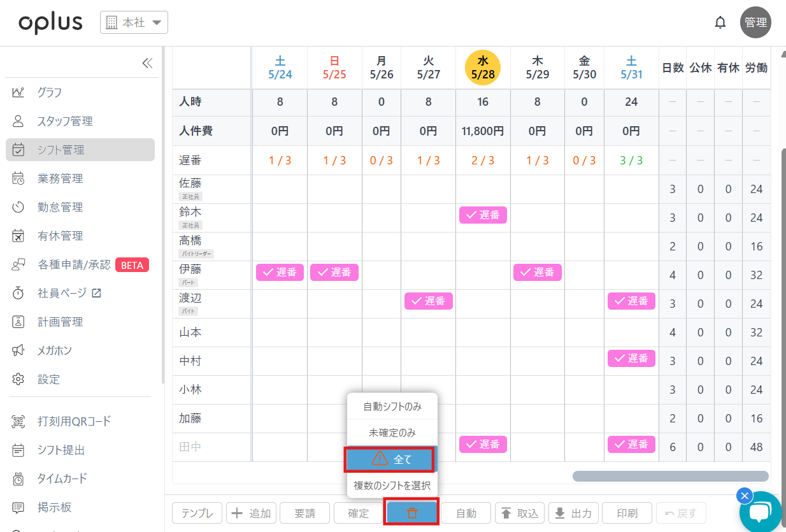
Task: Click the 自動 button
Action: click(466, 513)
